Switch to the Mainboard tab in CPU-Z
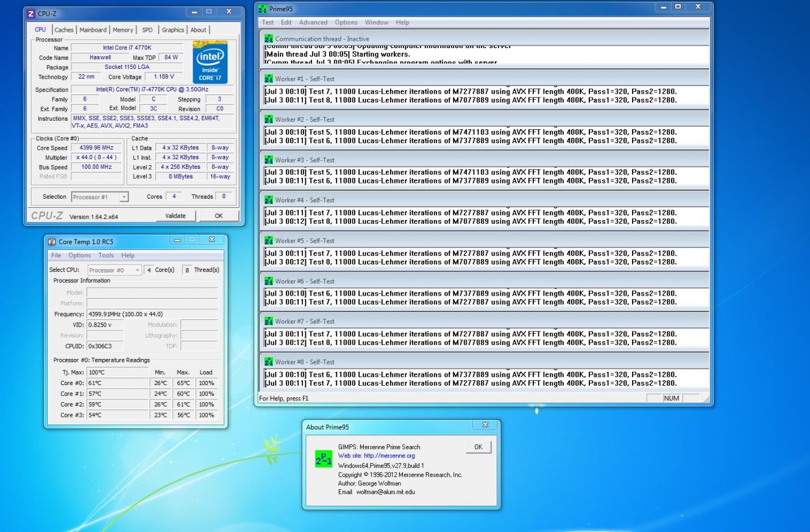The image size is (810, 532). click(93, 29)
